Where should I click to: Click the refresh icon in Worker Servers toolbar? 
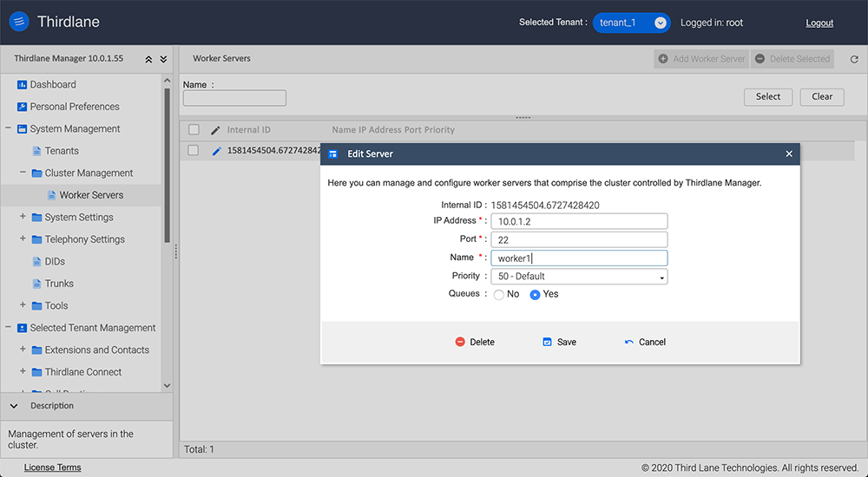[854, 59]
